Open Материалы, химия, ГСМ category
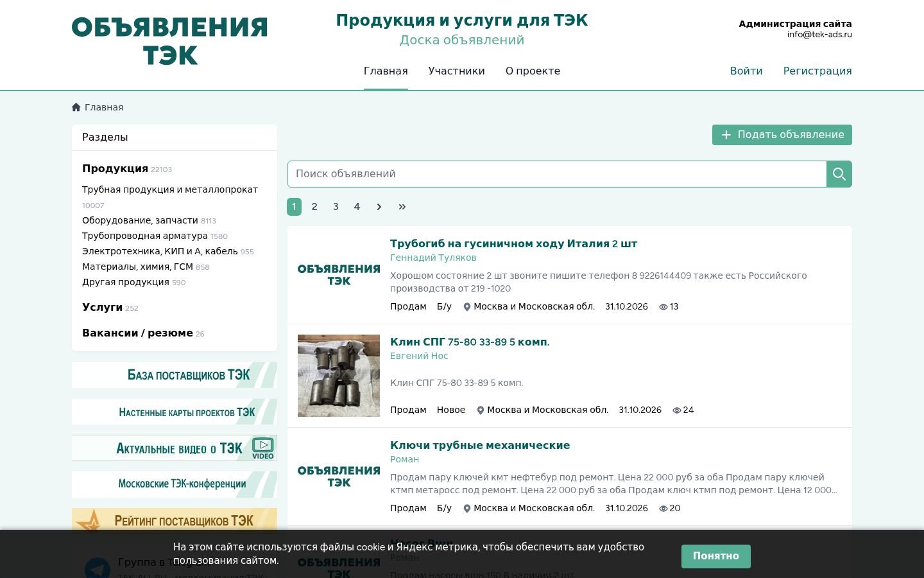 click(x=137, y=267)
